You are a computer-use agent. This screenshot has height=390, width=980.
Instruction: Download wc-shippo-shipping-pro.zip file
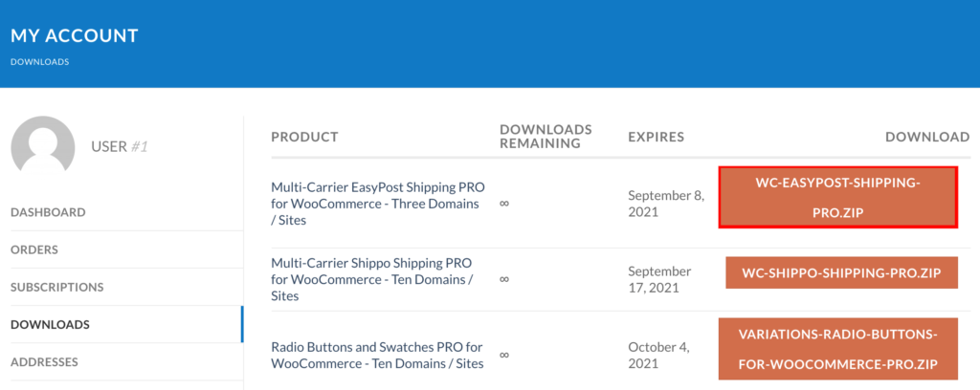pyautogui.click(x=841, y=272)
